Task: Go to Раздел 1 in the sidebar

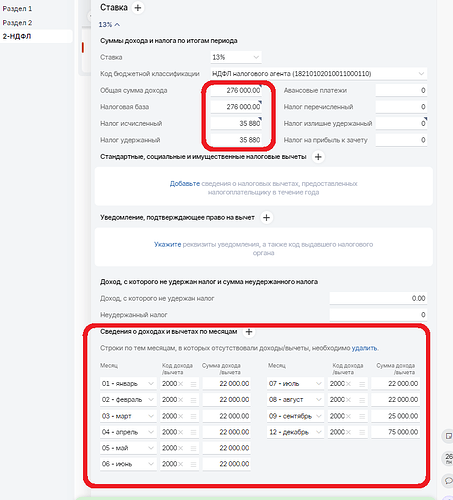Action: [x=17, y=9]
